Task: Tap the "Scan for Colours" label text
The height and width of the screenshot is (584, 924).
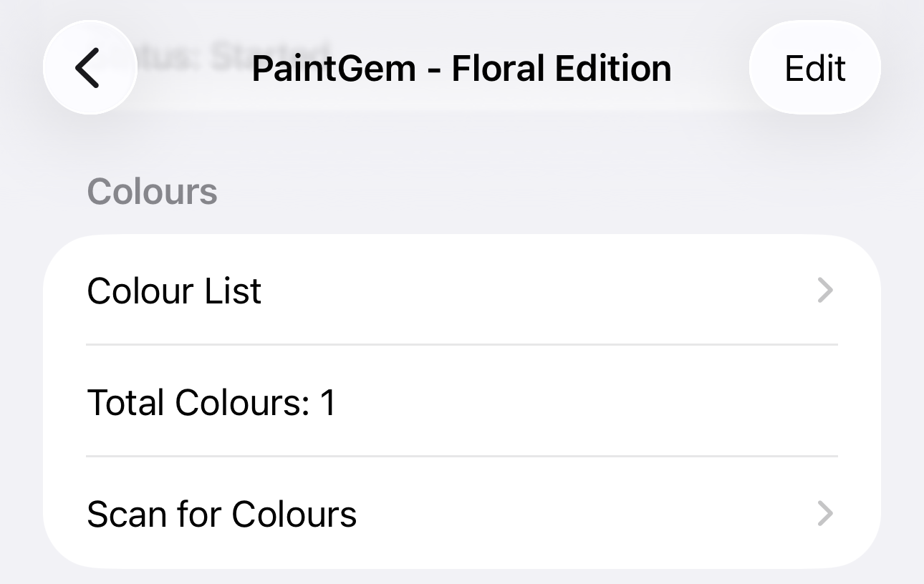Action: [x=221, y=514]
